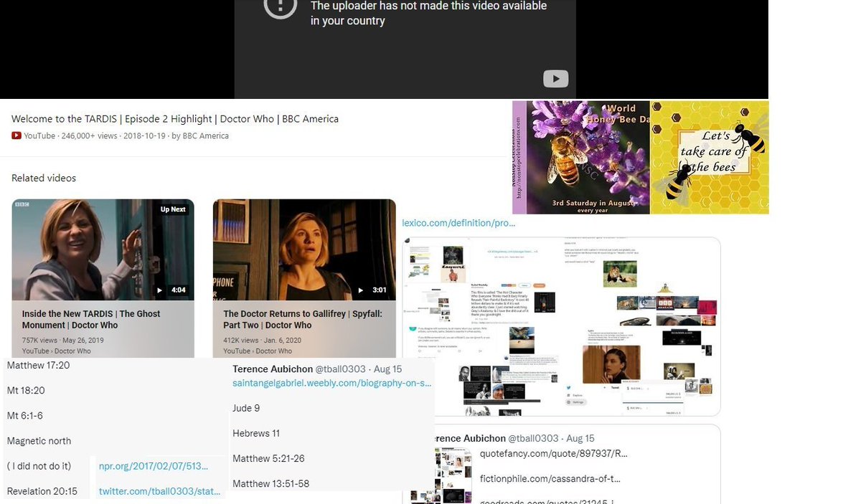Open the Welcome to the TARDIS video title
861x504 pixels.
coord(175,119)
